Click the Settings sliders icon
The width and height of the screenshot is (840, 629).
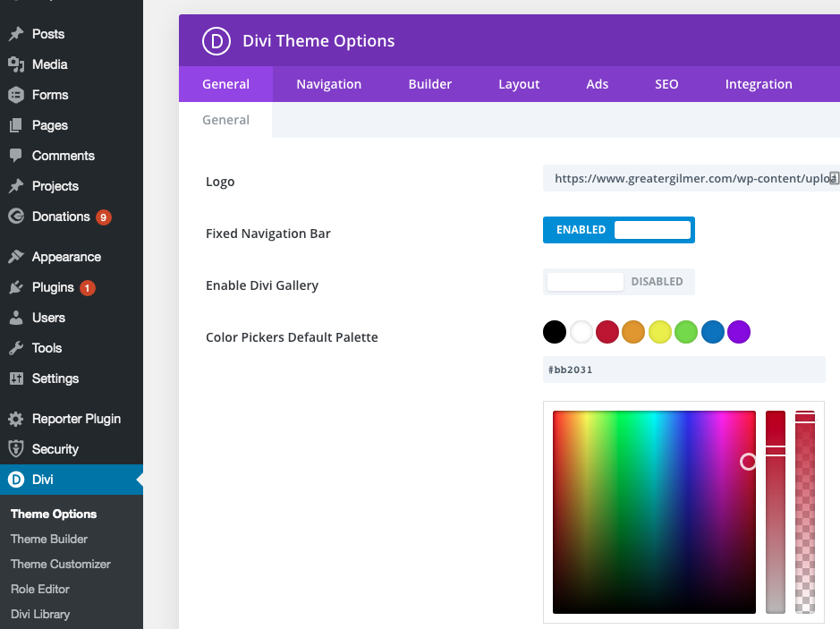tap(16, 378)
